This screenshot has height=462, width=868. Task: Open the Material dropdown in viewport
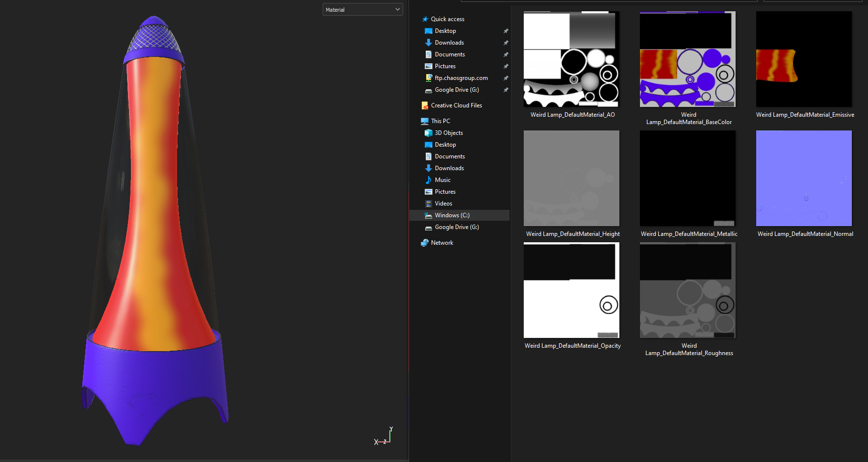pyautogui.click(x=362, y=10)
